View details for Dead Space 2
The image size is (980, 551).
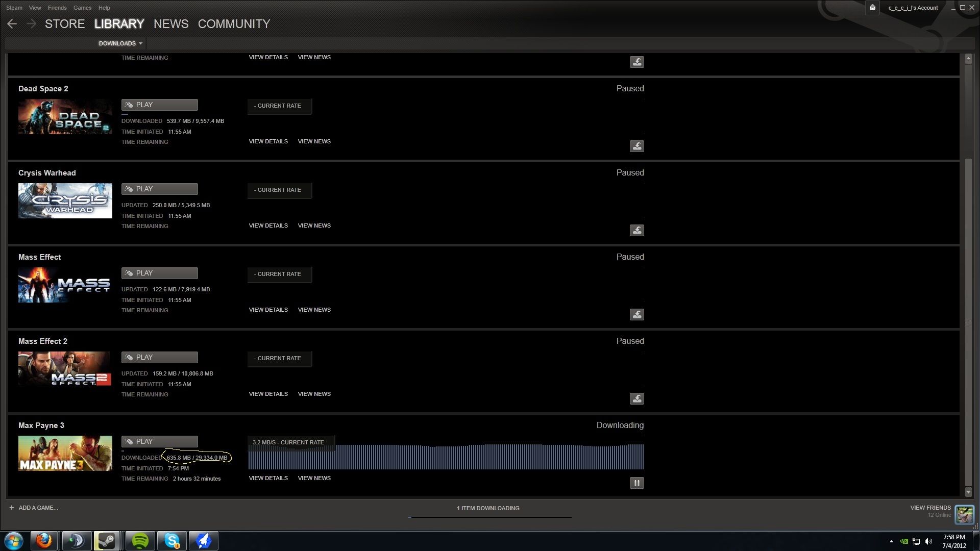click(268, 141)
